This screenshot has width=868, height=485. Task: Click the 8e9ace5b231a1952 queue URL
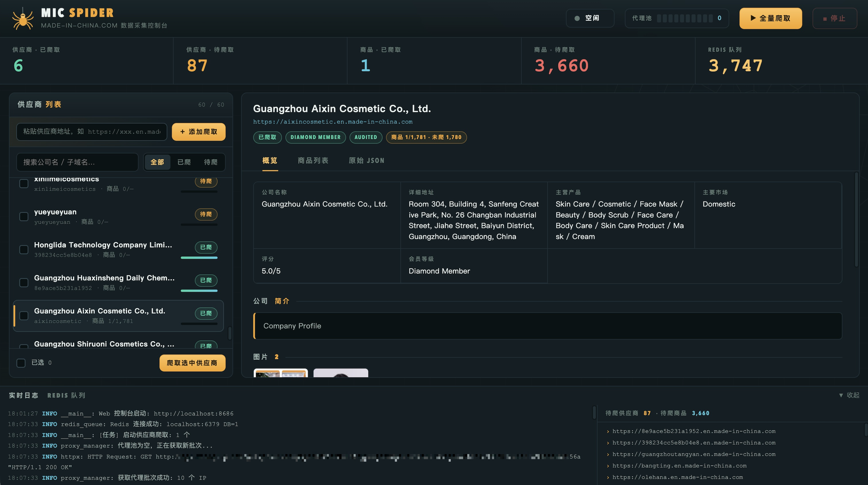click(x=694, y=431)
